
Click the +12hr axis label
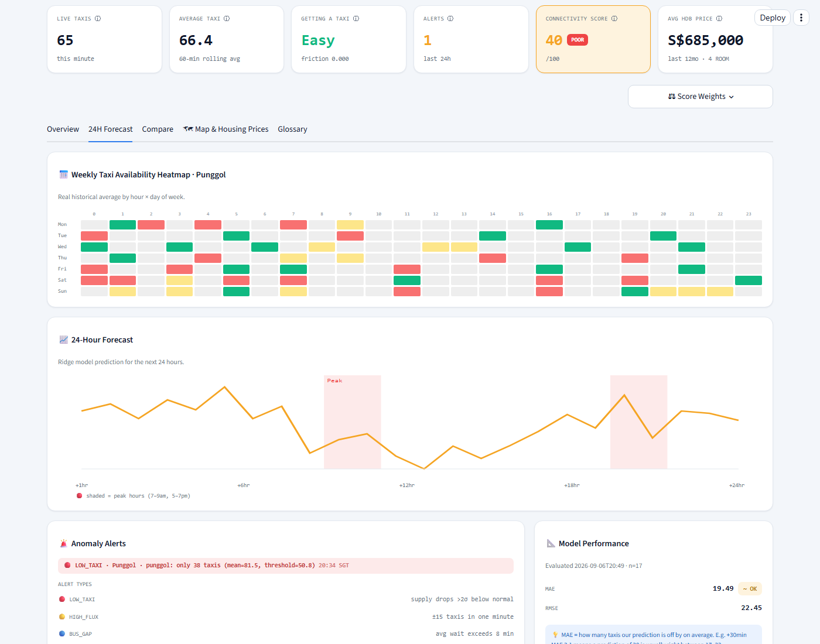click(x=407, y=485)
